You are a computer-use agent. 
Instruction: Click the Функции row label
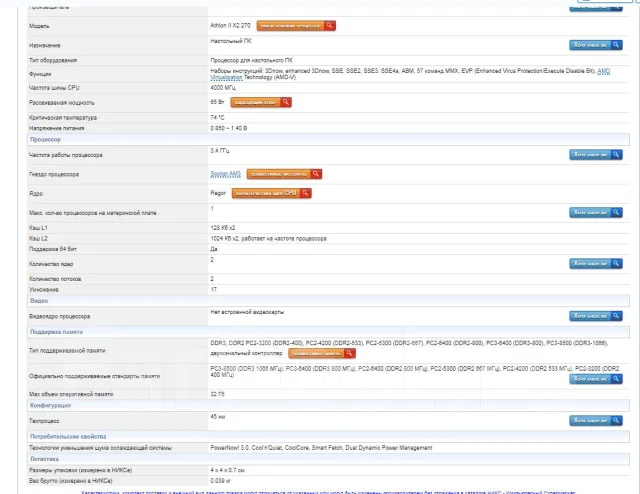pyautogui.click(x=40, y=74)
